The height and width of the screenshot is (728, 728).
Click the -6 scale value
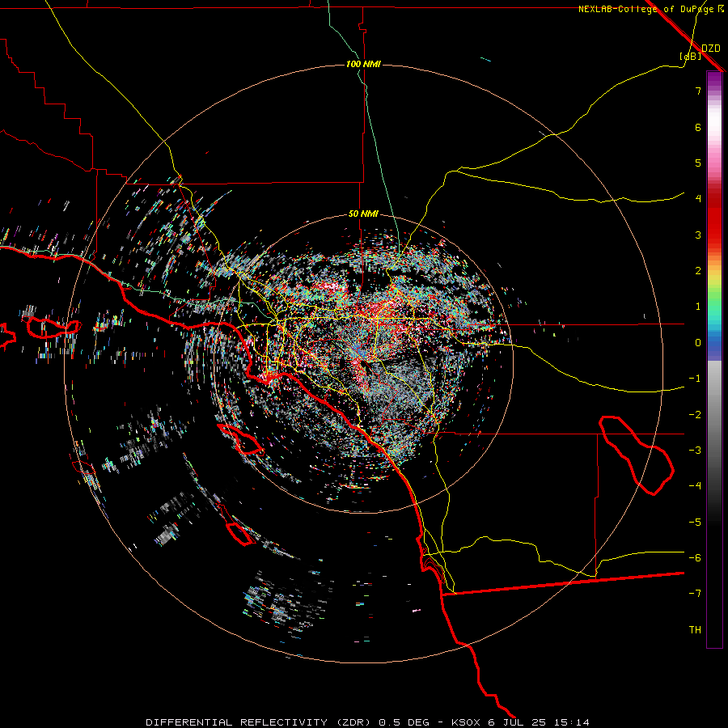pyautogui.click(x=695, y=558)
